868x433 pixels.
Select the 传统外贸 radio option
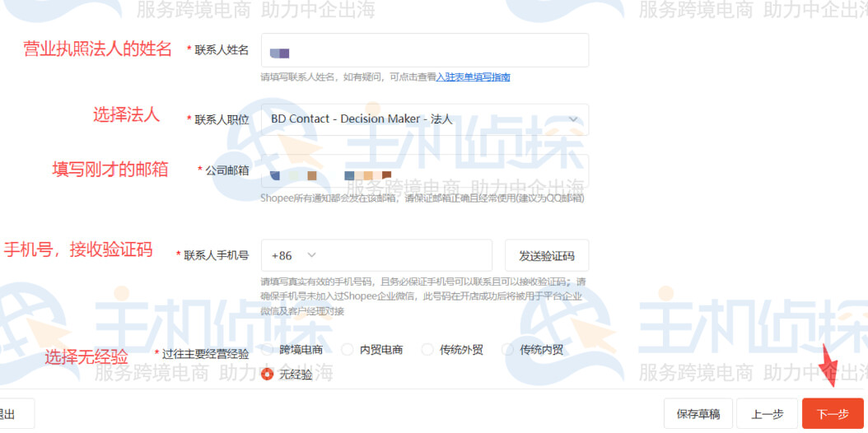[x=427, y=350]
